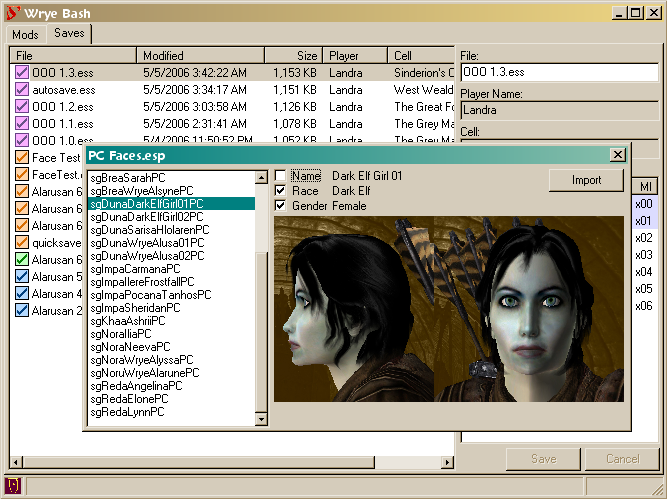
Task: Select sgDunaSarisaHlolarenPC entry
Action: click(171, 230)
